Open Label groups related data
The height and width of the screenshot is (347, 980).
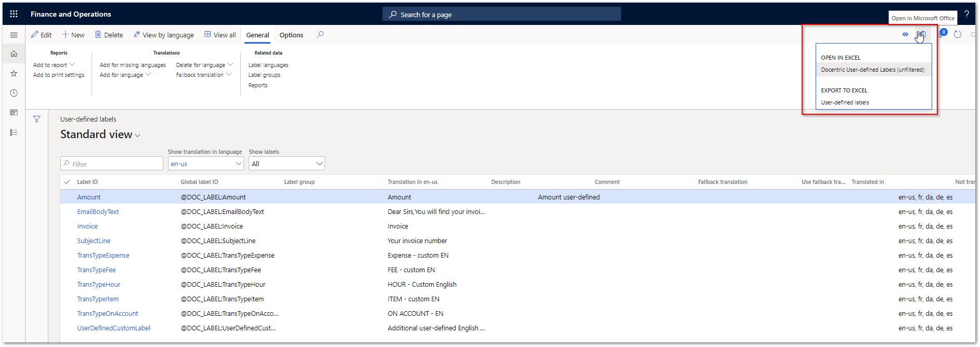click(264, 75)
